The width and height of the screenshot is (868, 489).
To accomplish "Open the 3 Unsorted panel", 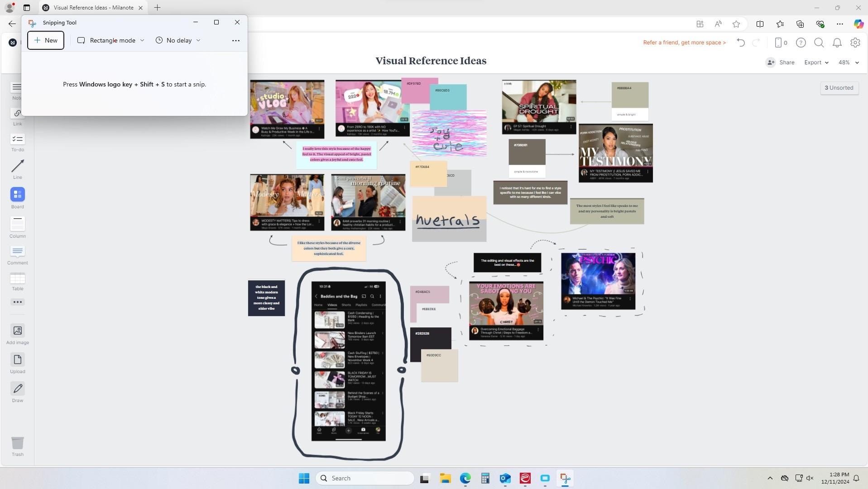I will 839,88.
